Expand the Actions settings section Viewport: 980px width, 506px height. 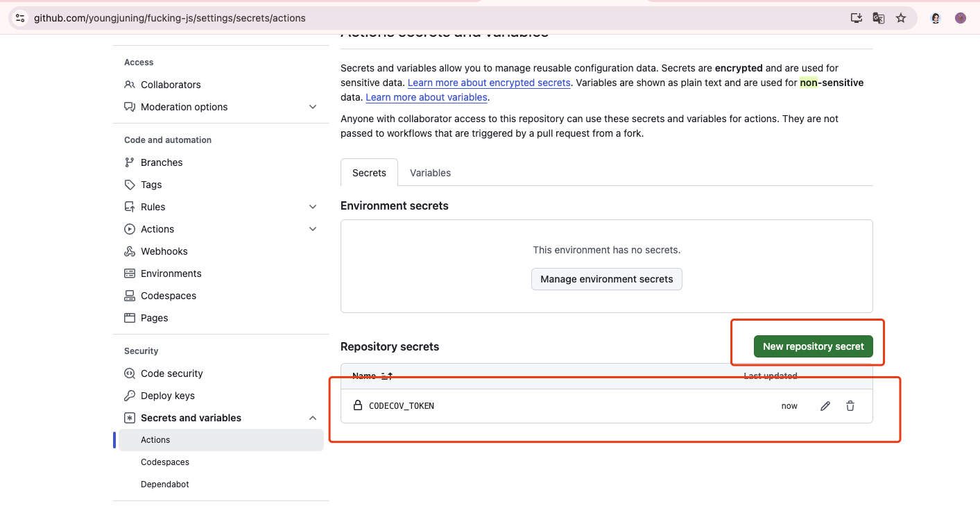click(313, 229)
